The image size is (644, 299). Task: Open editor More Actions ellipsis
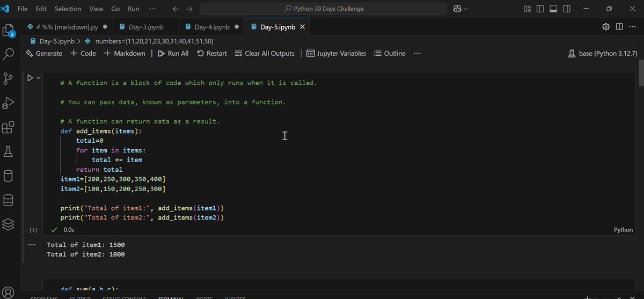click(x=632, y=27)
